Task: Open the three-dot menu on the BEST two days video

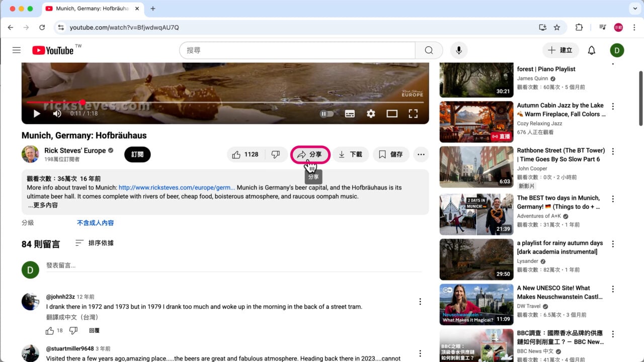Action: point(612,199)
